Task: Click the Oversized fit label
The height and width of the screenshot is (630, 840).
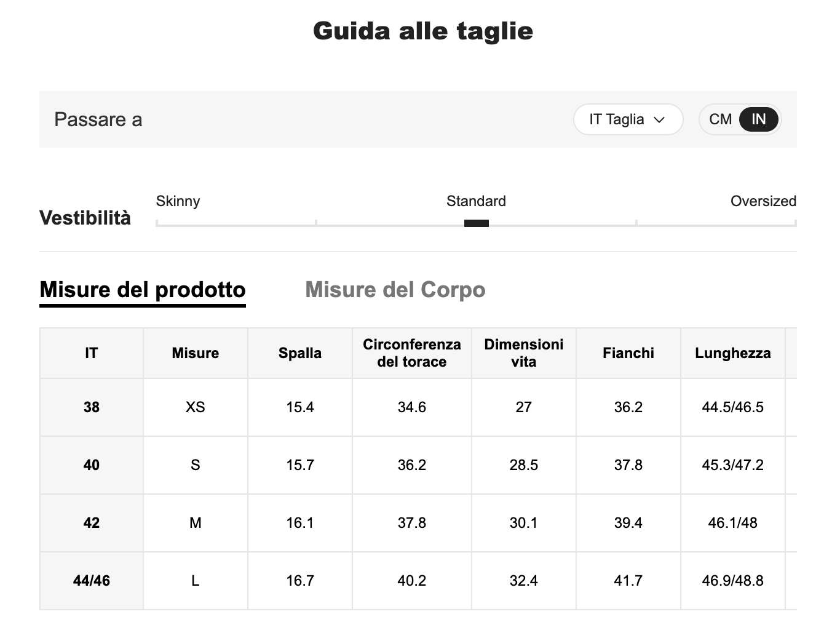Action: (x=763, y=201)
